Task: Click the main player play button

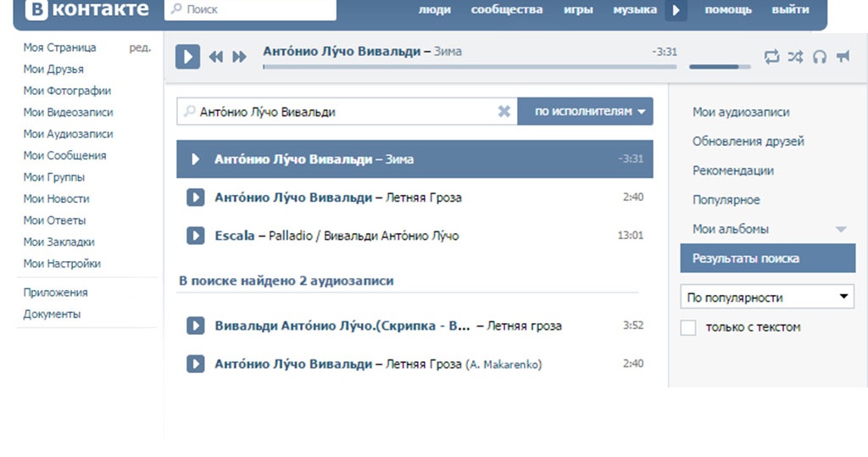Action: tap(187, 57)
